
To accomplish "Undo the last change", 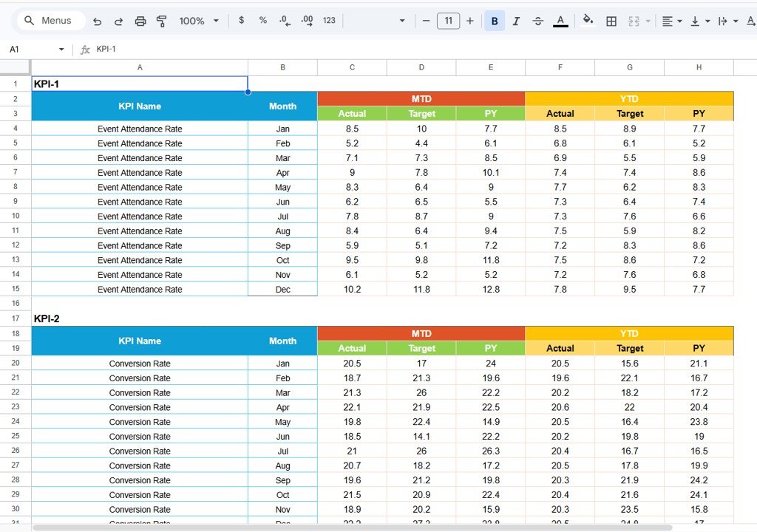I will coord(97,21).
